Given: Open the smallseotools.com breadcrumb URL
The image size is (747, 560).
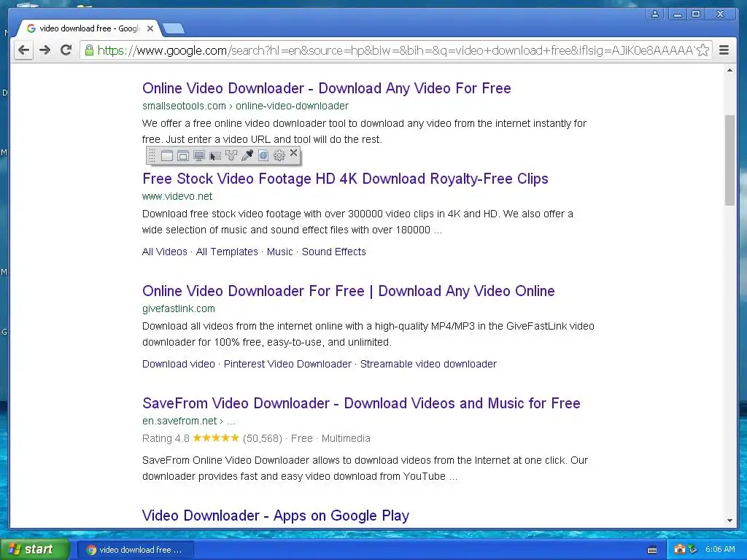Looking at the screenshot, I should click(245, 106).
